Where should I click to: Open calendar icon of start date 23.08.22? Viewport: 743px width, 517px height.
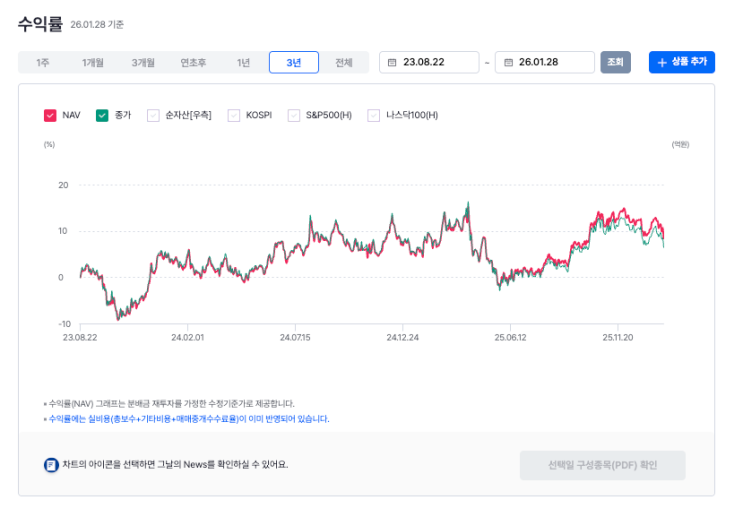pyautogui.click(x=392, y=63)
